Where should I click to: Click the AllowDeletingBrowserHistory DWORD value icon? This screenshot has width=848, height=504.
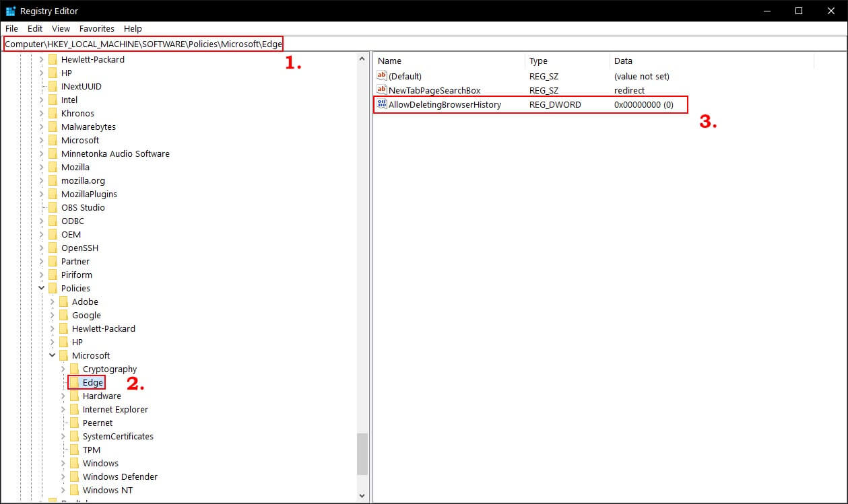(382, 104)
